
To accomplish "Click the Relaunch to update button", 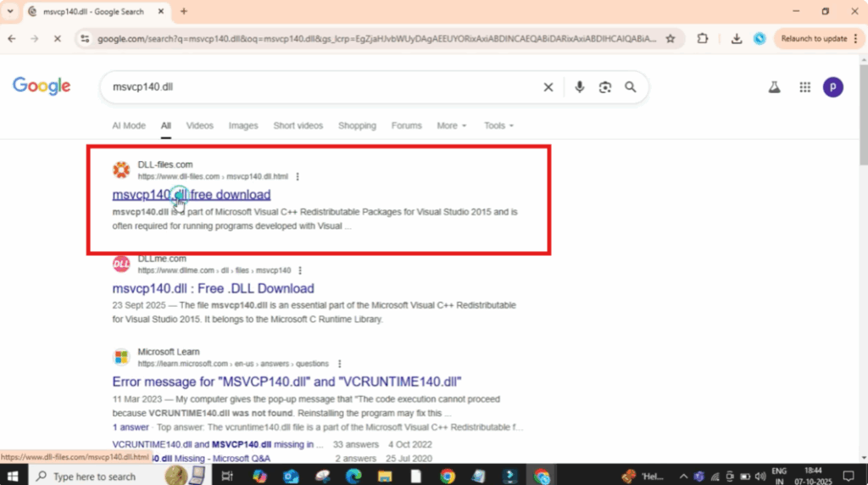I will point(813,38).
